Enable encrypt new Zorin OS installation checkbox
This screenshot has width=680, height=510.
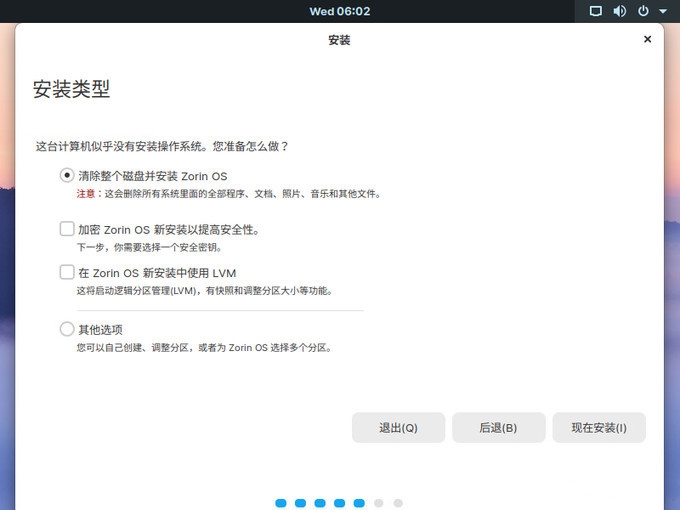[x=67, y=229]
